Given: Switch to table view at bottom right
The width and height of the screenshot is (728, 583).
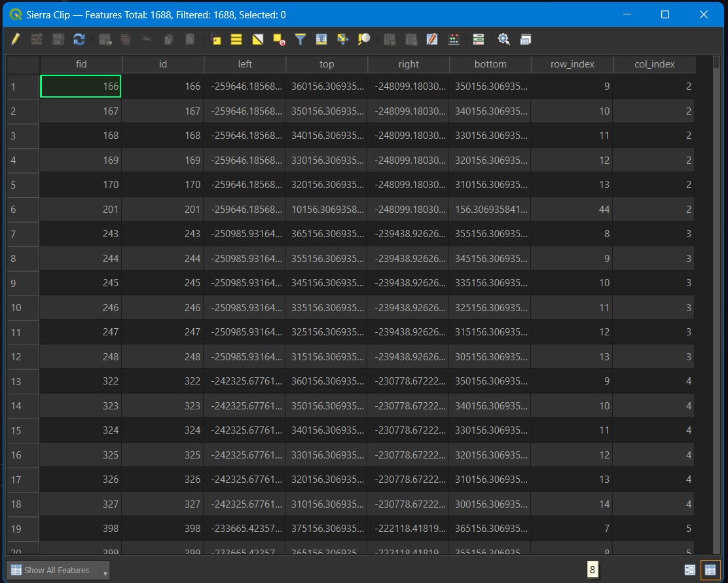Looking at the screenshot, I should coord(710,570).
